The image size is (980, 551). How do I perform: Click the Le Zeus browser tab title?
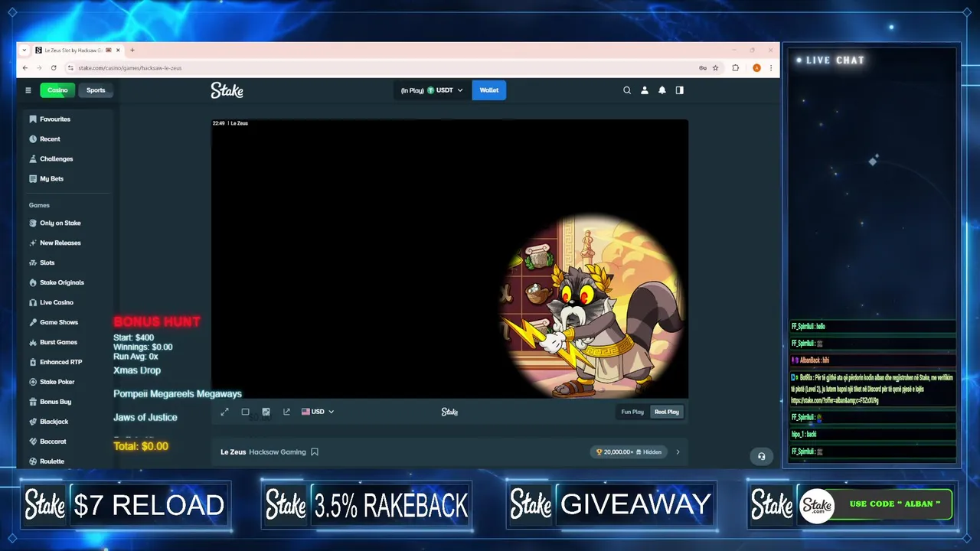tap(73, 51)
